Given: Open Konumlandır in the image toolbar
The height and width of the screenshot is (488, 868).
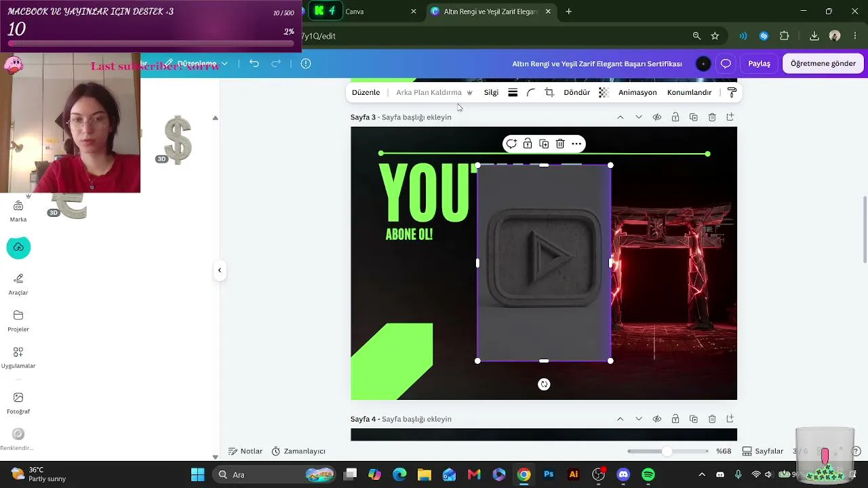Looking at the screenshot, I should (x=690, y=92).
